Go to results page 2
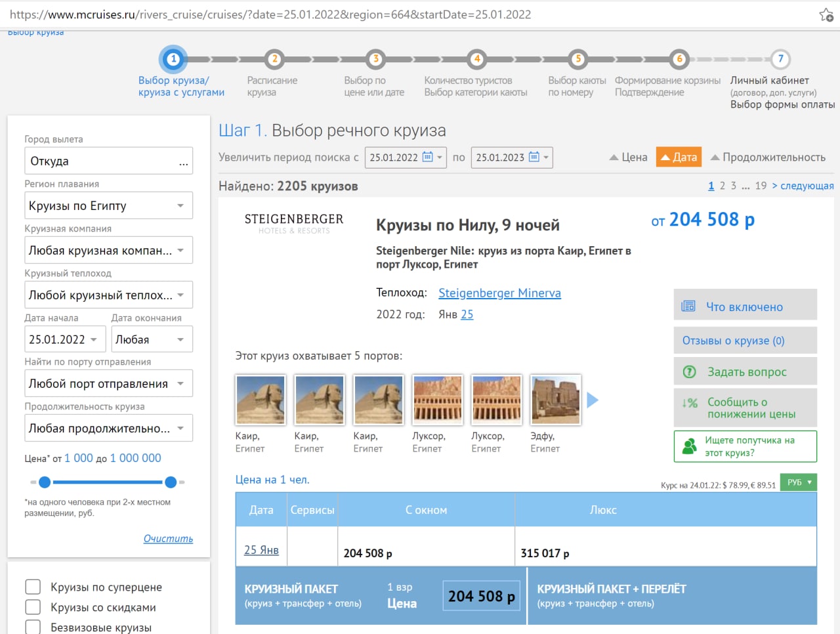 tap(723, 186)
